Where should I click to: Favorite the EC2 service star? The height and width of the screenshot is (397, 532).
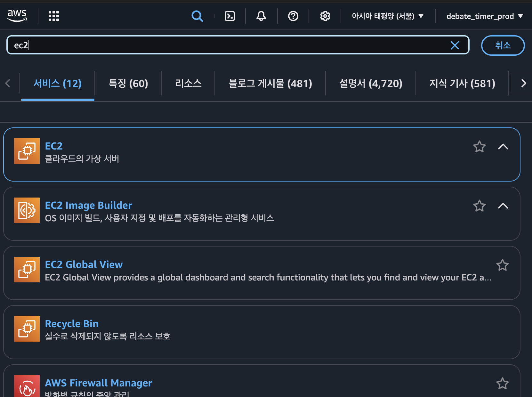click(x=480, y=147)
